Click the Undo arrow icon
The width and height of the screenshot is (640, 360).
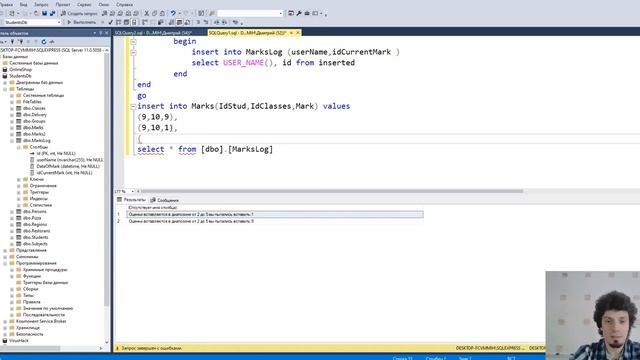point(172,13)
